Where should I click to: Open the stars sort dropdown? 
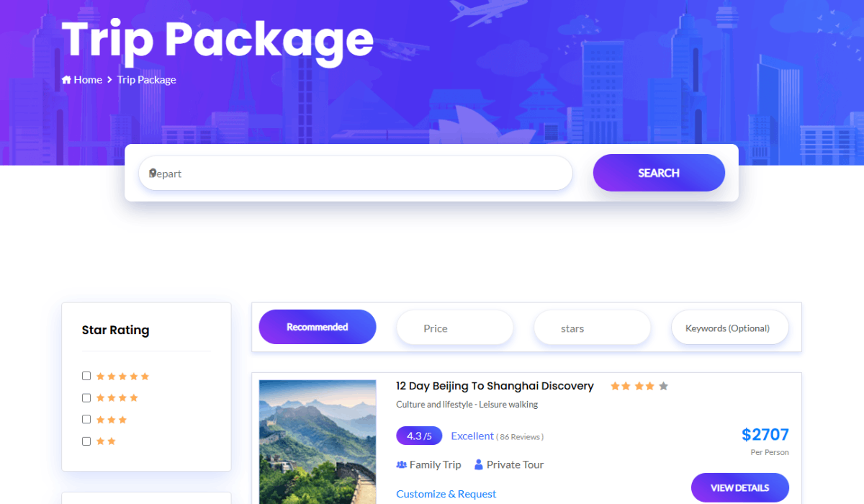point(592,328)
